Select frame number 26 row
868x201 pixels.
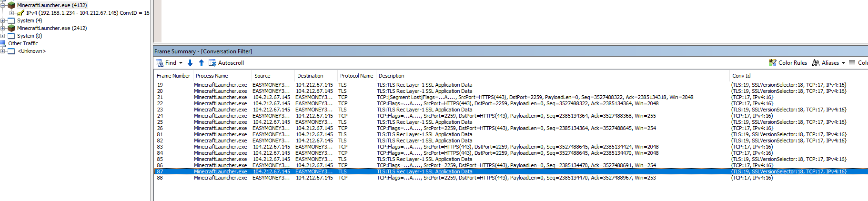point(511,128)
